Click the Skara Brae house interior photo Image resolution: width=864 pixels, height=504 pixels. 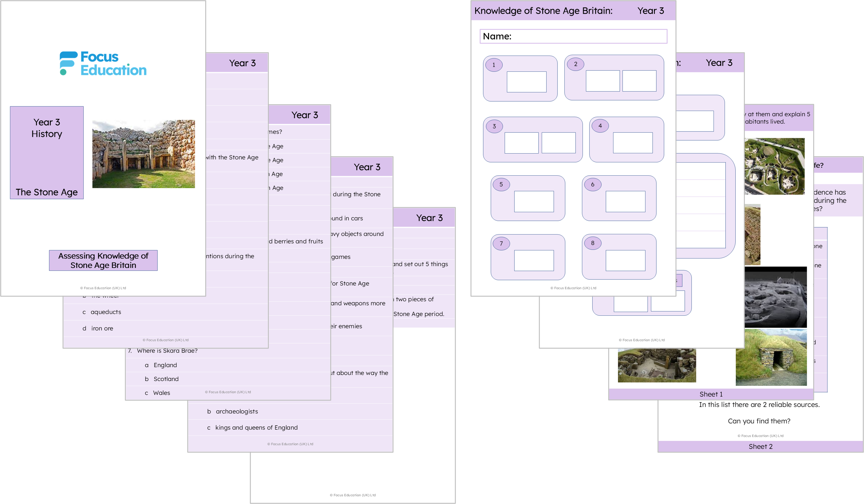(x=657, y=365)
